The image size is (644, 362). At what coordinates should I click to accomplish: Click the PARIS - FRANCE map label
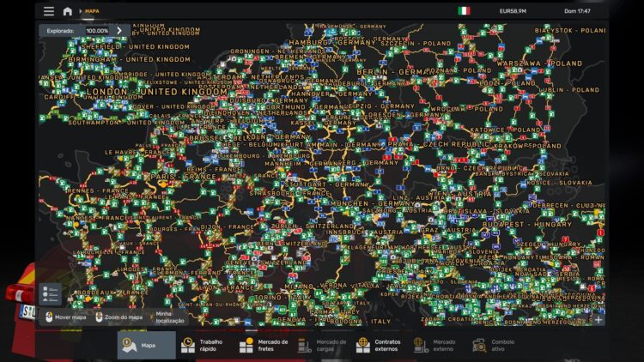tap(183, 177)
